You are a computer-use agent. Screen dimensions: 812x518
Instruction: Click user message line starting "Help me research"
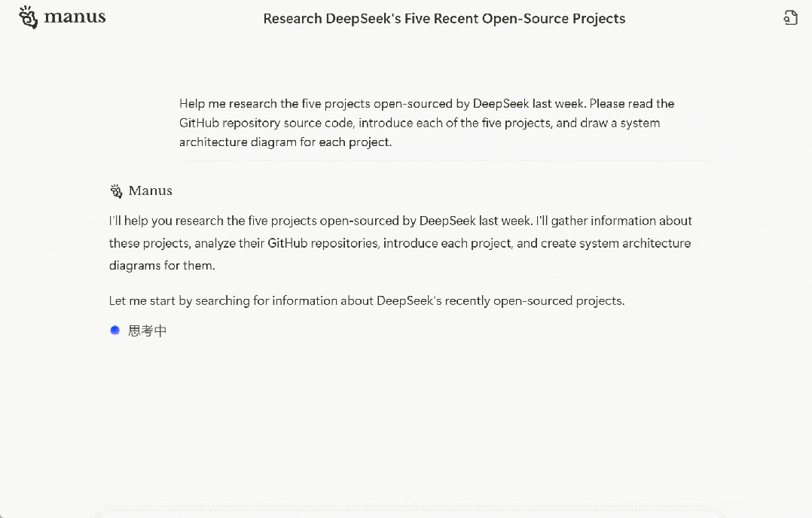[x=426, y=103]
